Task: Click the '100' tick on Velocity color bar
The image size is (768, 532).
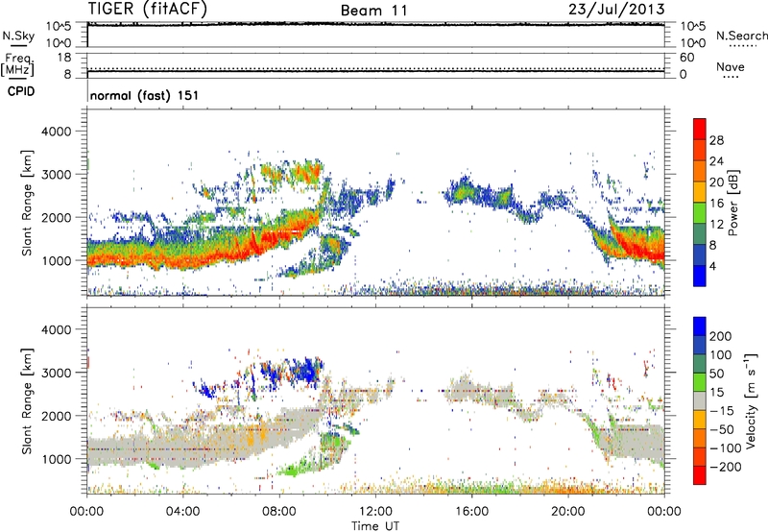Action: 721,354
